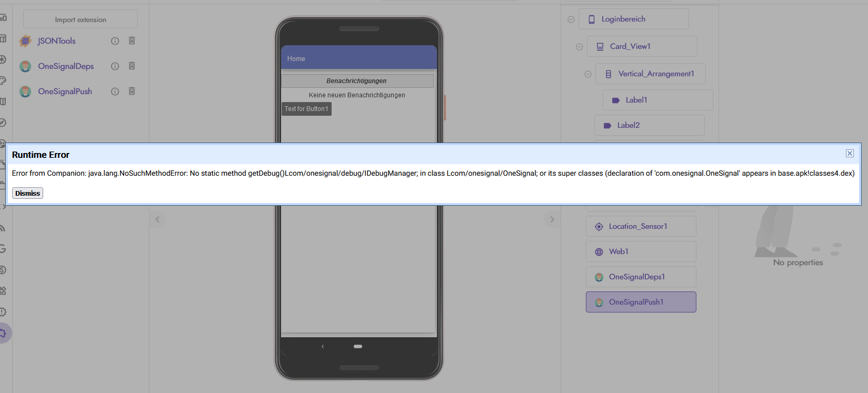Click the previous arrow beside phone preview

(157, 219)
